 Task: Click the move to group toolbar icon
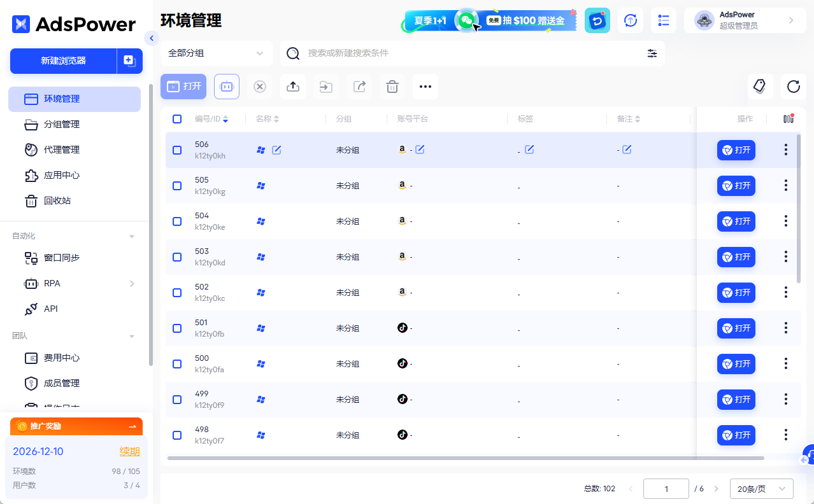[x=326, y=87]
